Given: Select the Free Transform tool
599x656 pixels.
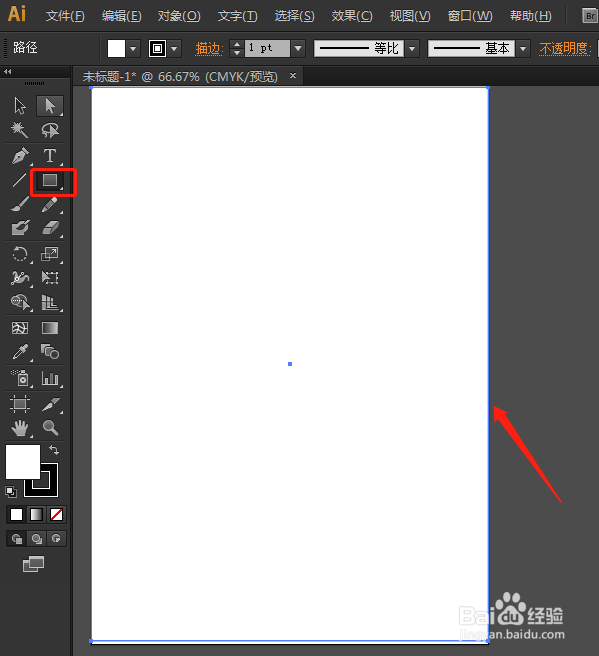Looking at the screenshot, I should coord(50,278).
